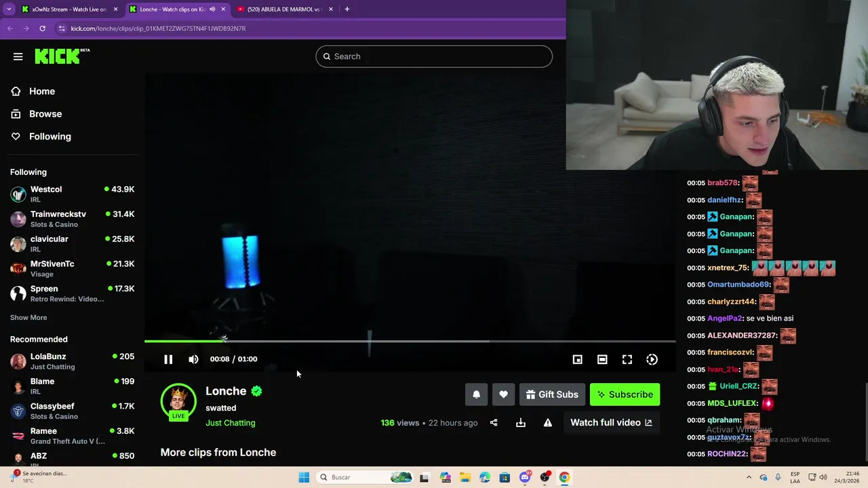Show hidden system tray icons
The height and width of the screenshot is (488, 868).
coord(749,477)
